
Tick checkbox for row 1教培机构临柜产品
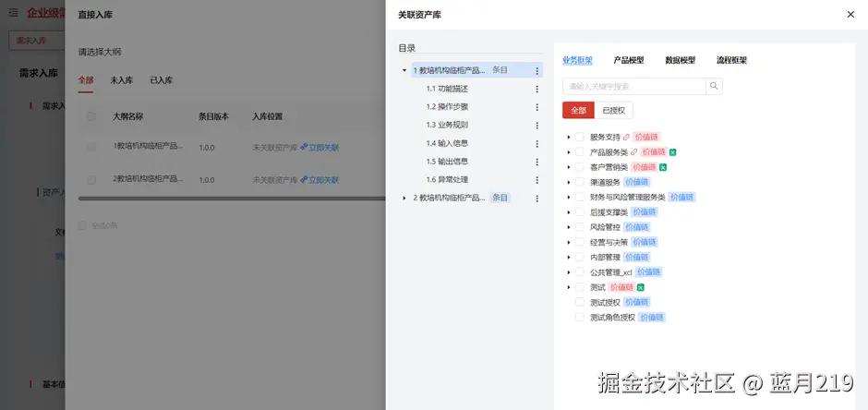[x=91, y=147]
